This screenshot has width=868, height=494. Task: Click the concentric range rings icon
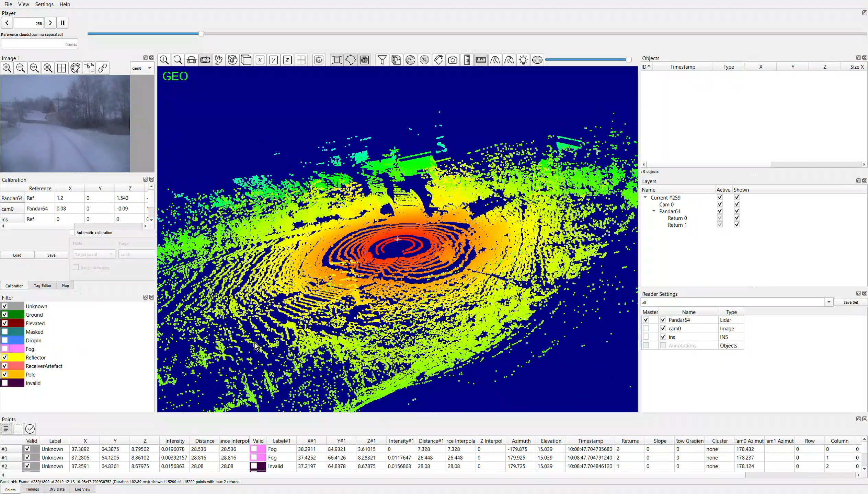click(364, 60)
